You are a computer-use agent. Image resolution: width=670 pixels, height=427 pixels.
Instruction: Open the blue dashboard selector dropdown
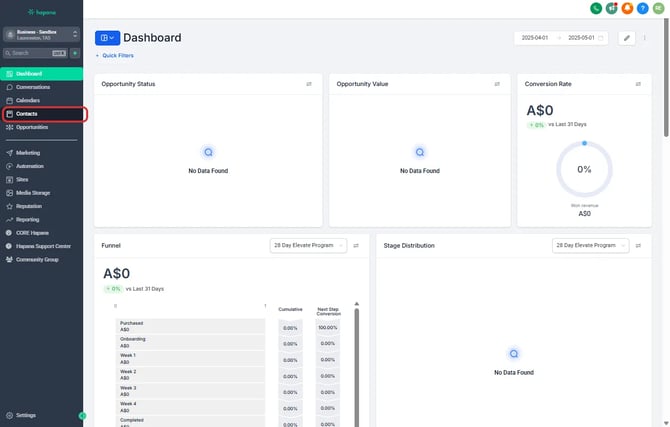[x=107, y=38]
